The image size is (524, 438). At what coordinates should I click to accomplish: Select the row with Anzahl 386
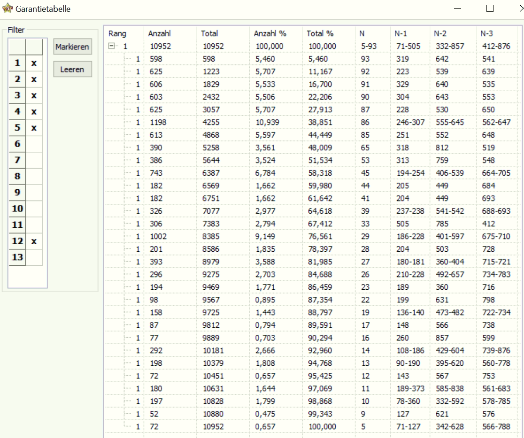coord(312,160)
